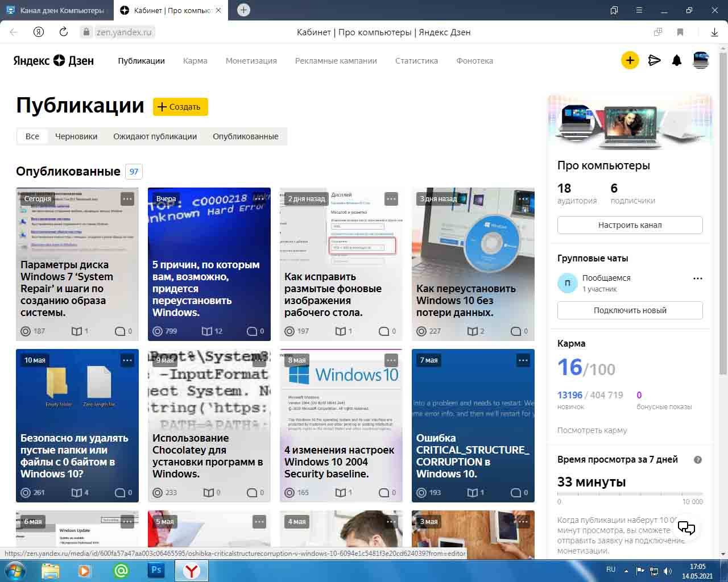728x582 pixels.
Task: Open file explorer from taskbar
Action: pyautogui.click(x=51, y=571)
